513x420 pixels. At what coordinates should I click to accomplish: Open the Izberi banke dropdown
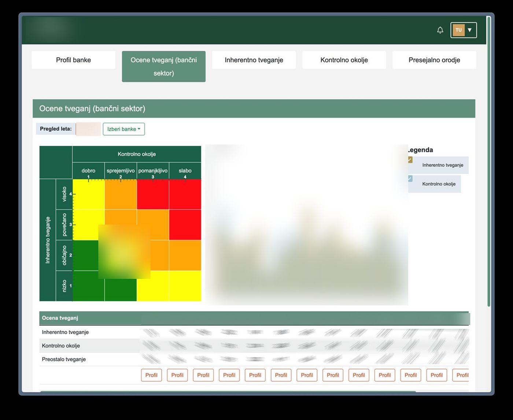(124, 129)
